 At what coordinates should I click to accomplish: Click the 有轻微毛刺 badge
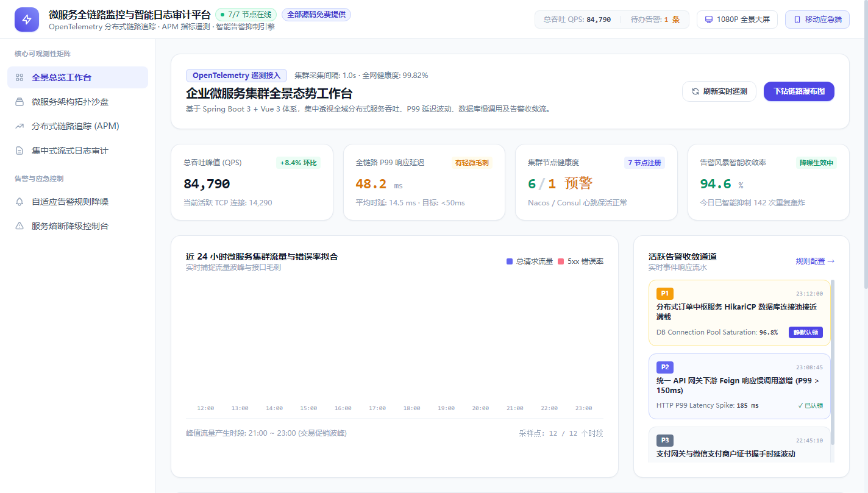pos(472,163)
